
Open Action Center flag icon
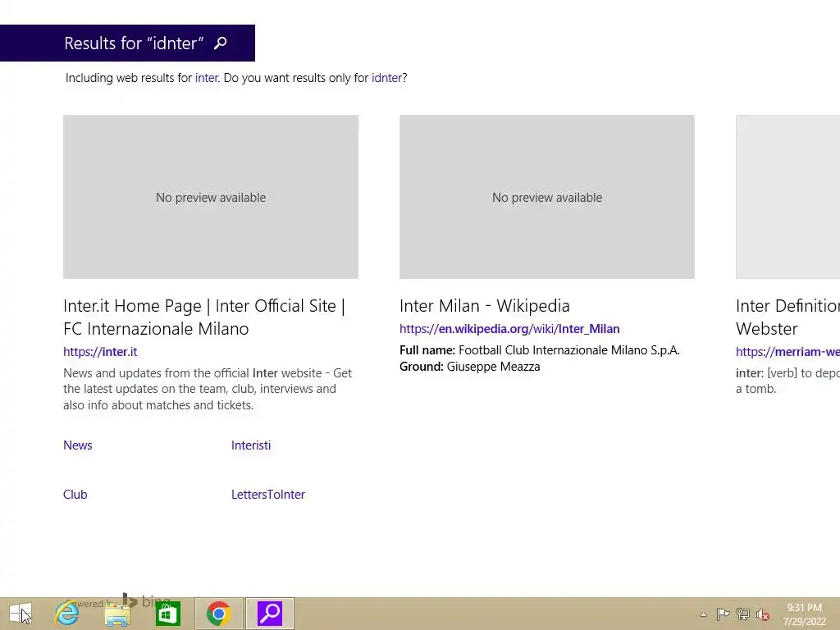point(723,614)
